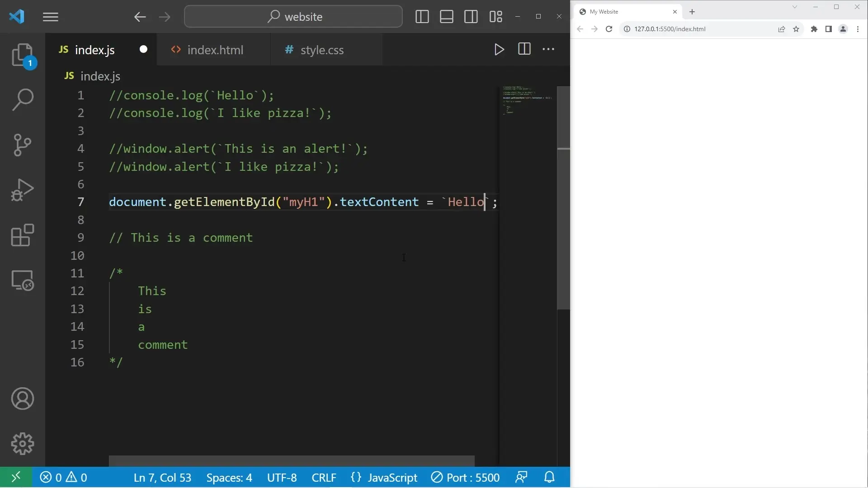
Task: Open the Accounts menu icon
Action: 22,399
